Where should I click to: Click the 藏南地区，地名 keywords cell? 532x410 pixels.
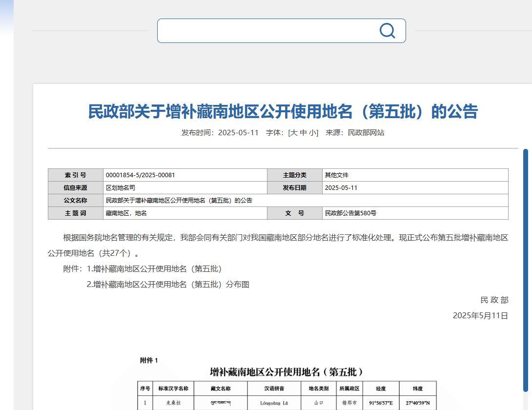(x=126, y=213)
